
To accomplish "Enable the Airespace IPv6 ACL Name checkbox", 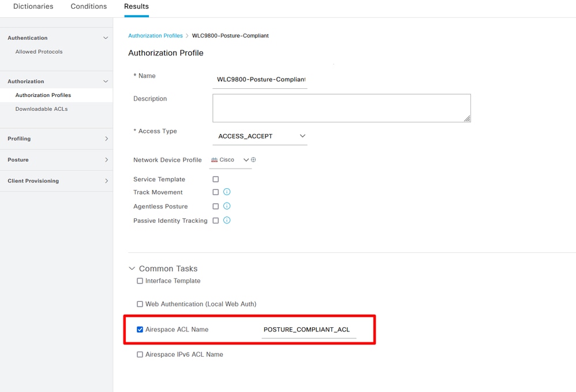I will coord(140,354).
